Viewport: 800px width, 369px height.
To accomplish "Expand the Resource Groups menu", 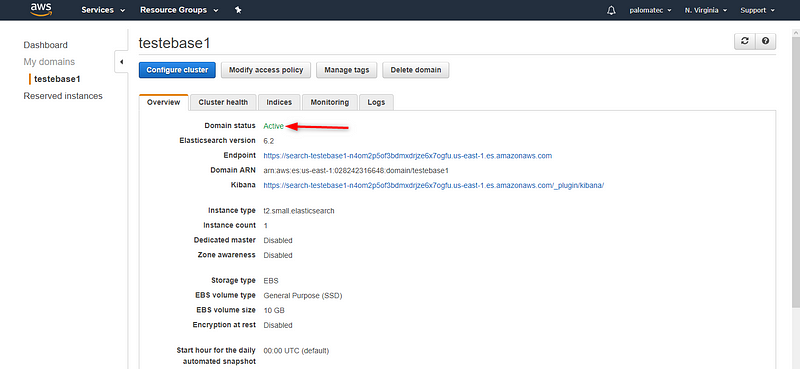I will click(179, 10).
